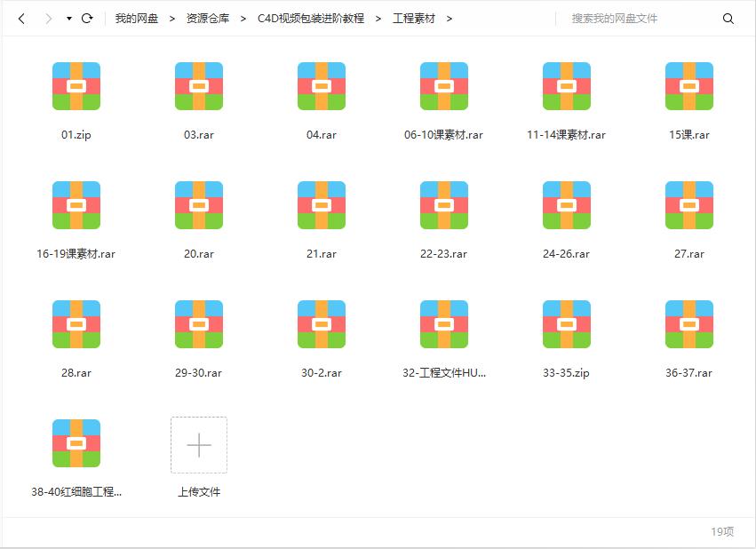Click the 03.rar file name

click(199, 134)
